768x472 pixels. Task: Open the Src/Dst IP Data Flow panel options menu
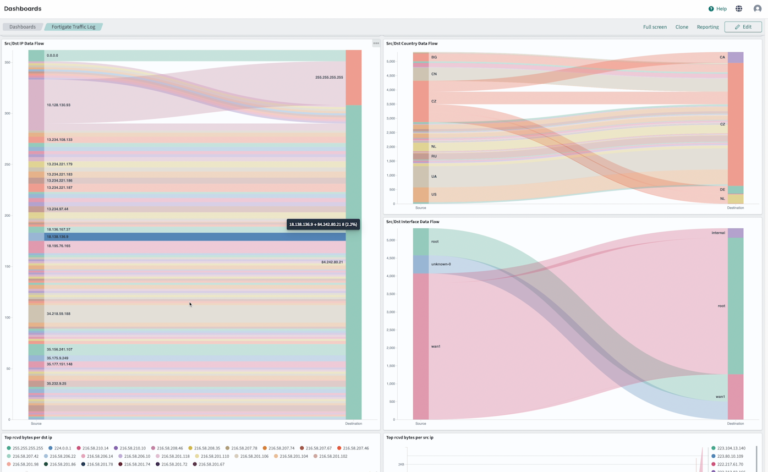tap(376, 43)
